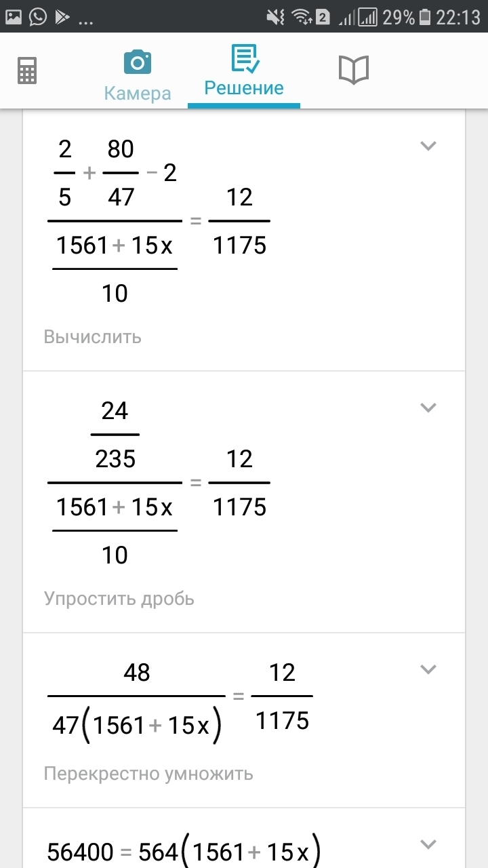The width and height of the screenshot is (488, 868).
Task: Expand the Упростить дробь step chevron
Action: point(428,408)
